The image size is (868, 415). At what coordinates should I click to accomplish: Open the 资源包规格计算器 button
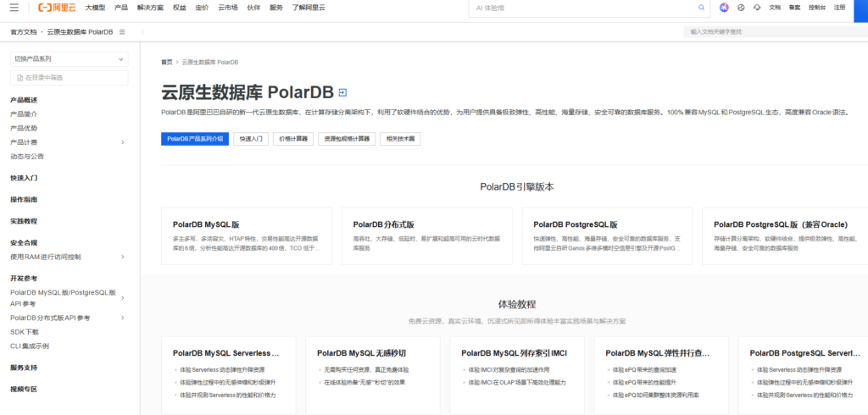(347, 139)
